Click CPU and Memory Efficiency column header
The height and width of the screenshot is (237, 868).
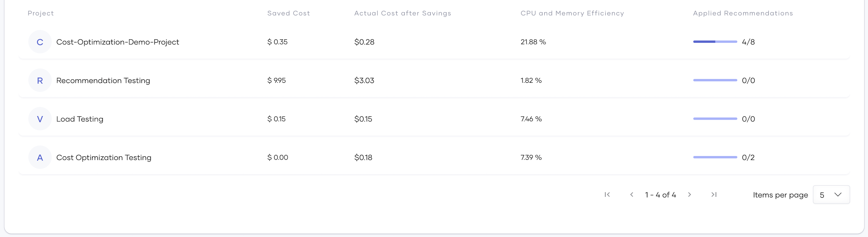tap(572, 13)
